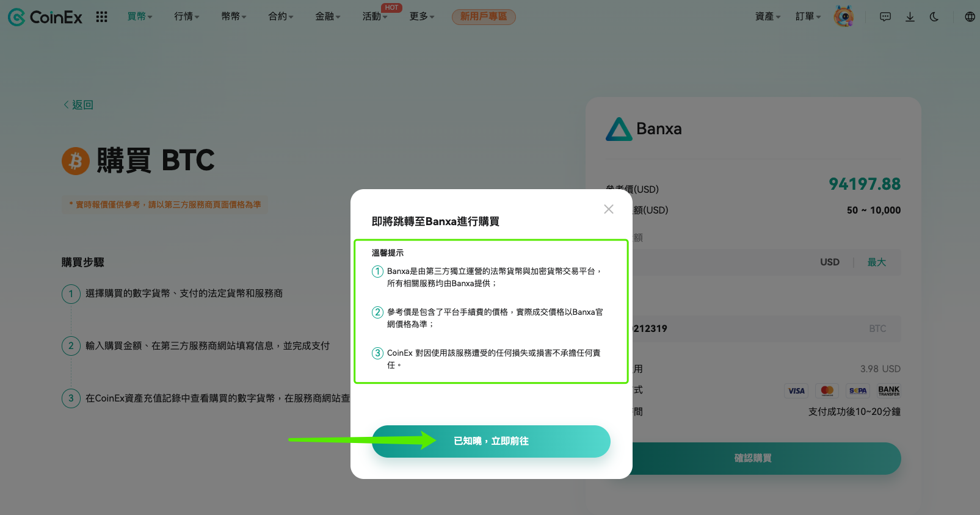Expand the 合約 dropdown menu
The image size is (980, 515).
pyautogui.click(x=281, y=16)
